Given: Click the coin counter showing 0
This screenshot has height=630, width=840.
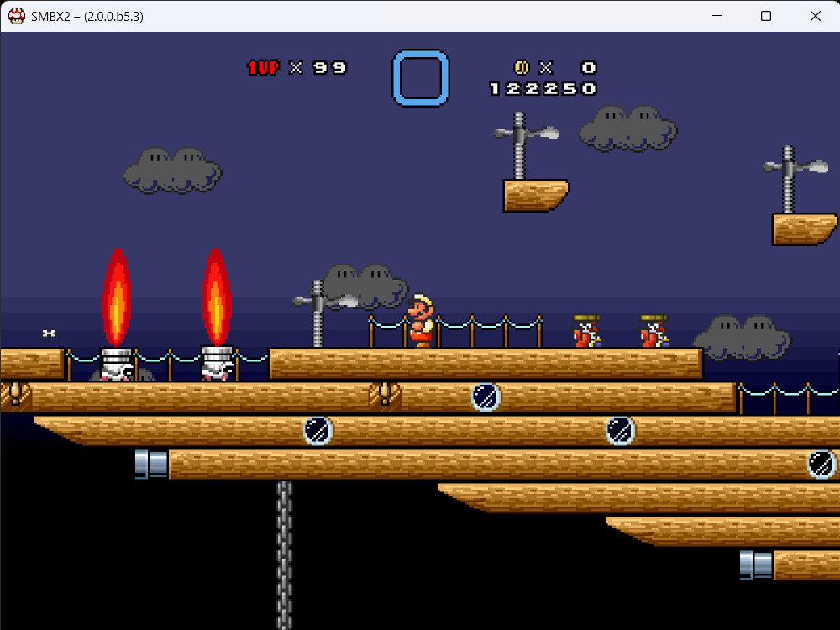Looking at the screenshot, I should 588,68.
